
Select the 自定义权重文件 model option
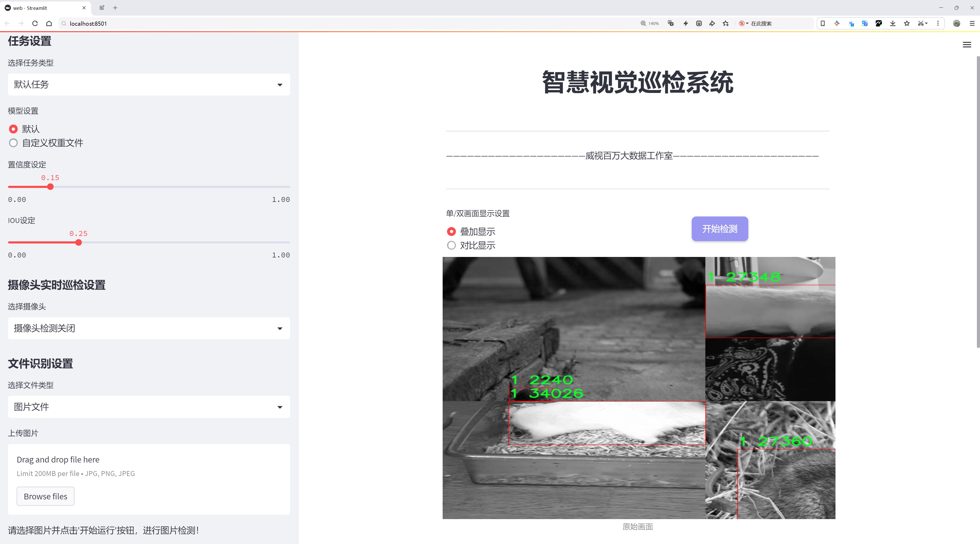[x=14, y=143]
